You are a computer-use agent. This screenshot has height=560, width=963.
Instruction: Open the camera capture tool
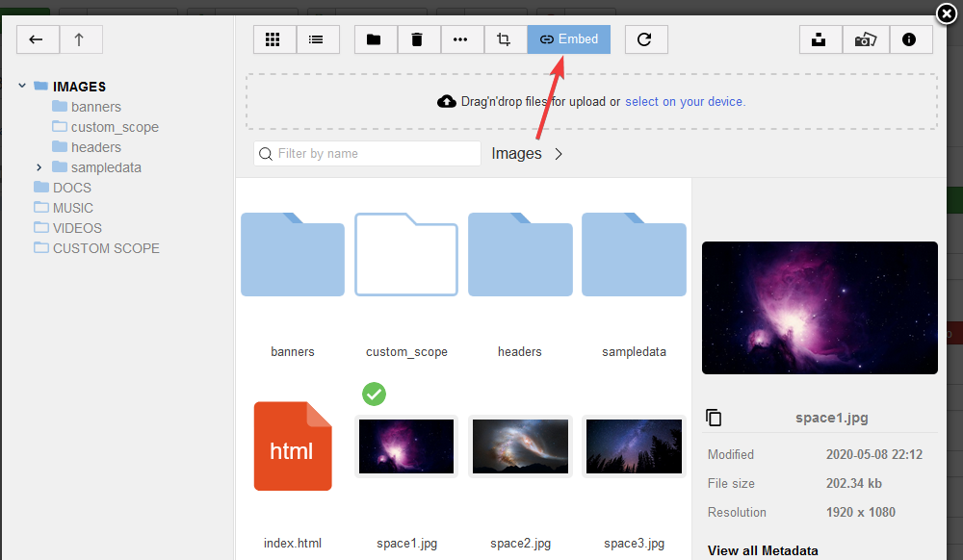click(x=865, y=39)
